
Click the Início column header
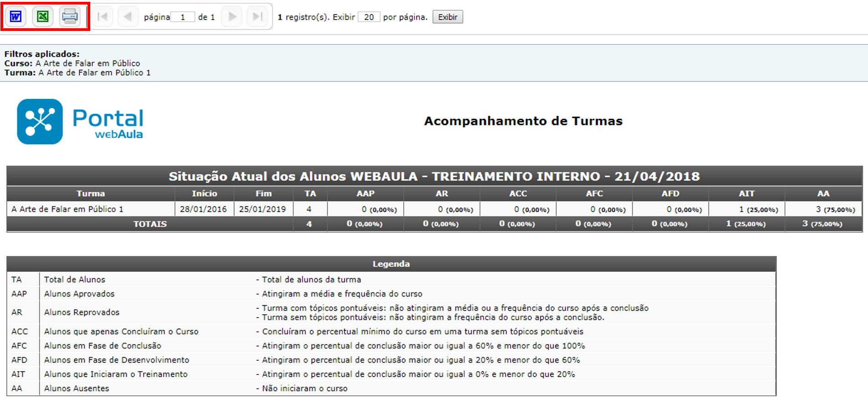click(x=204, y=194)
